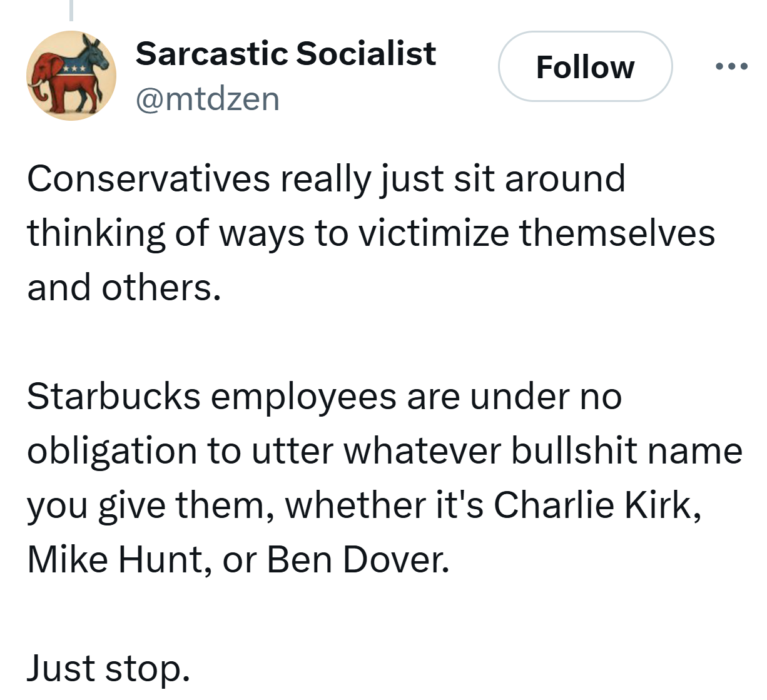The width and height of the screenshot is (767, 700).
Task: Click "Mike Hunt," in the tweet text
Action: coord(119,559)
